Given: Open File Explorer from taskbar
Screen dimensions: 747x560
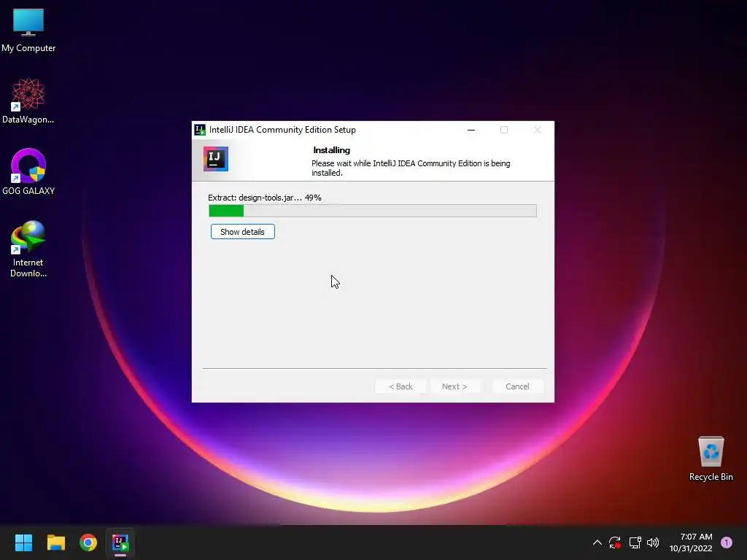Looking at the screenshot, I should point(55,542).
